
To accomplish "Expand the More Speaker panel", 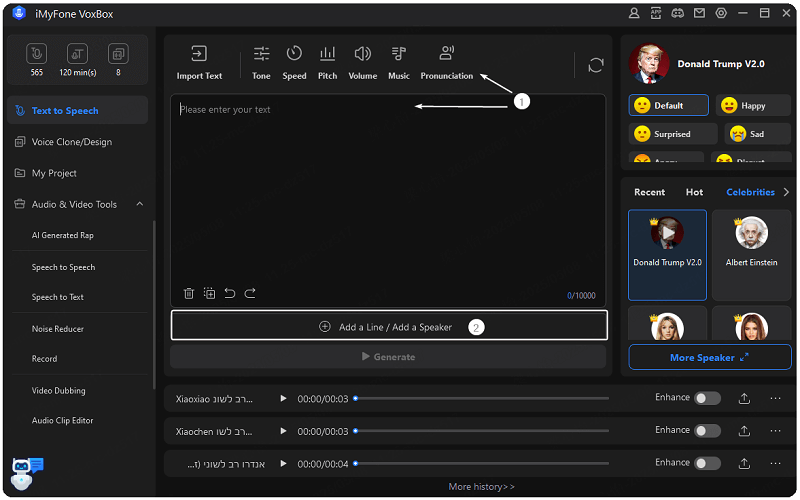I will (x=709, y=358).
